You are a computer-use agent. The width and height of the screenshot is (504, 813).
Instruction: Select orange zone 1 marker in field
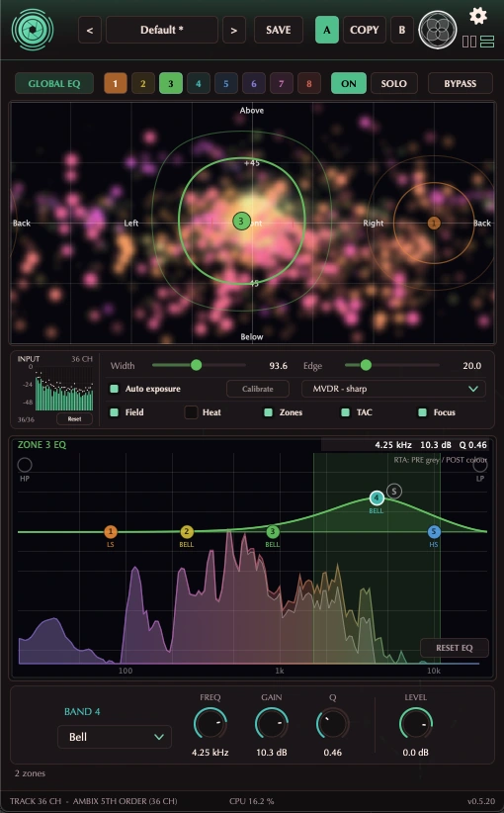(x=434, y=223)
